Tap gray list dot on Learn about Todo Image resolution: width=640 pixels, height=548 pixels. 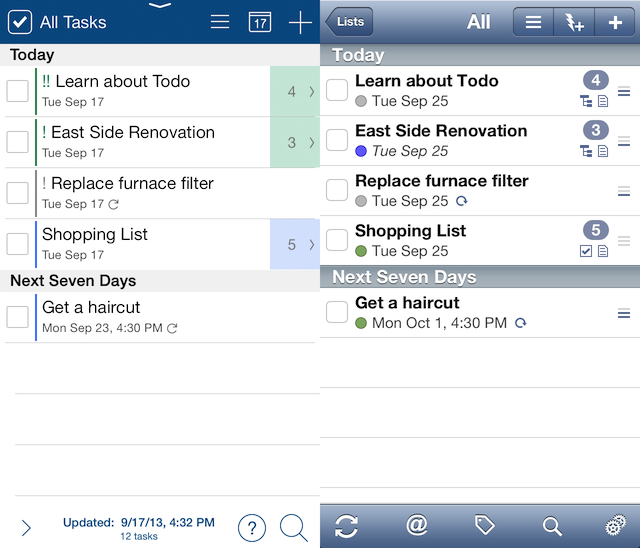coord(361,101)
